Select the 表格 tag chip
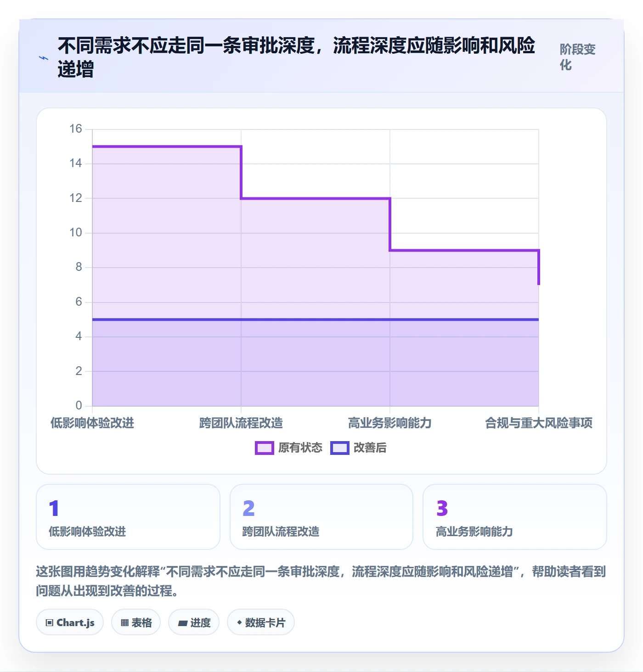The image size is (643, 672). tap(136, 622)
